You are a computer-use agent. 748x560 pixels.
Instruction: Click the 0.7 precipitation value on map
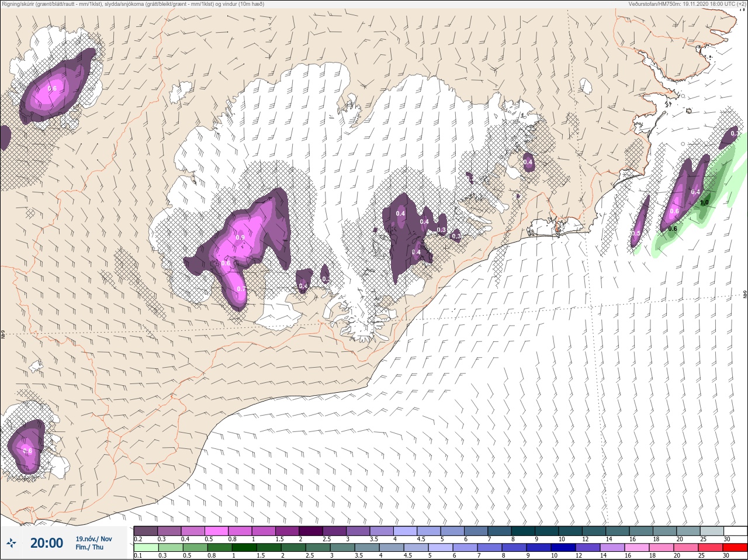click(241, 289)
